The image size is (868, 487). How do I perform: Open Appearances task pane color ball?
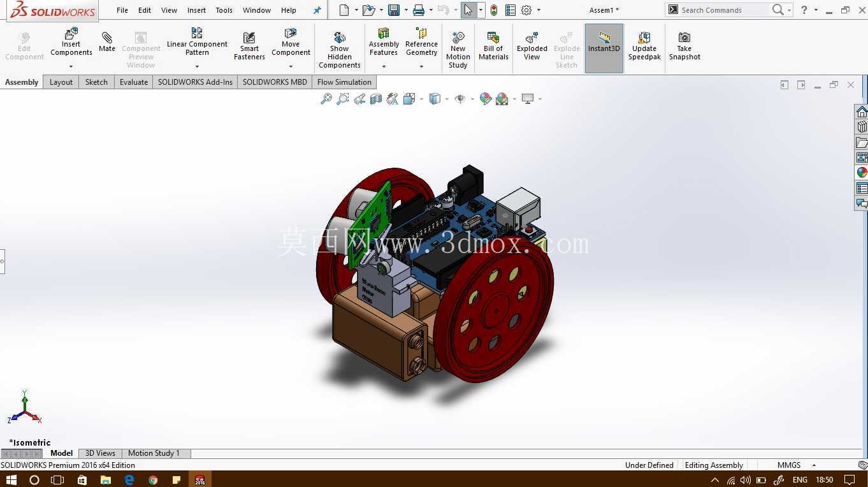862,173
